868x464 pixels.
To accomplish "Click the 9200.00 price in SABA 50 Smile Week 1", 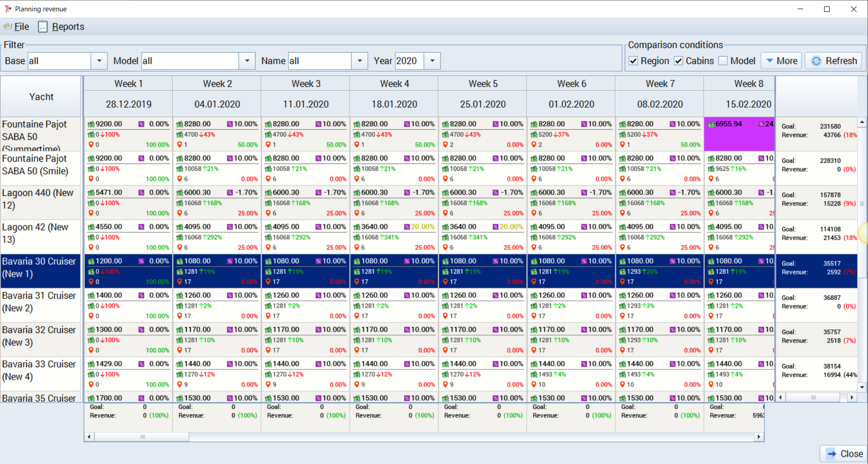I will (109, 158).
